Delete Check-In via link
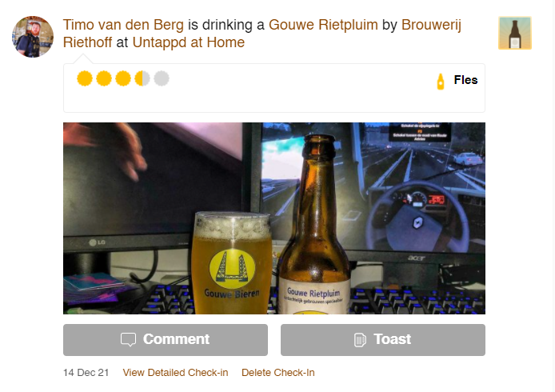 [x=277, y=373]
